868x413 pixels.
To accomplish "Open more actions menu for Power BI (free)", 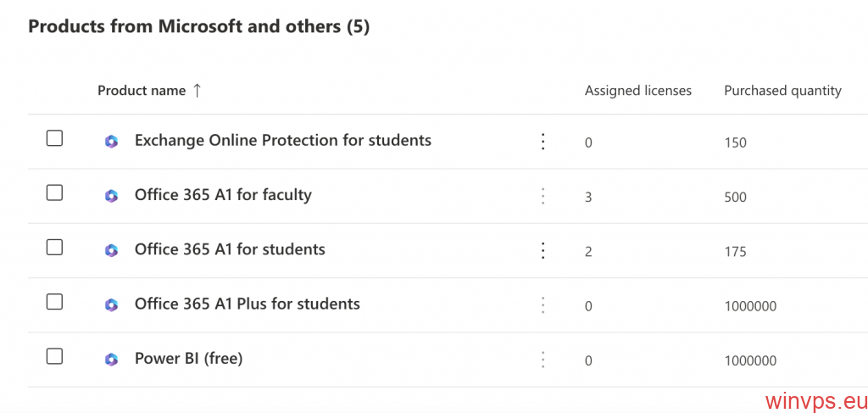I will 543,360.
